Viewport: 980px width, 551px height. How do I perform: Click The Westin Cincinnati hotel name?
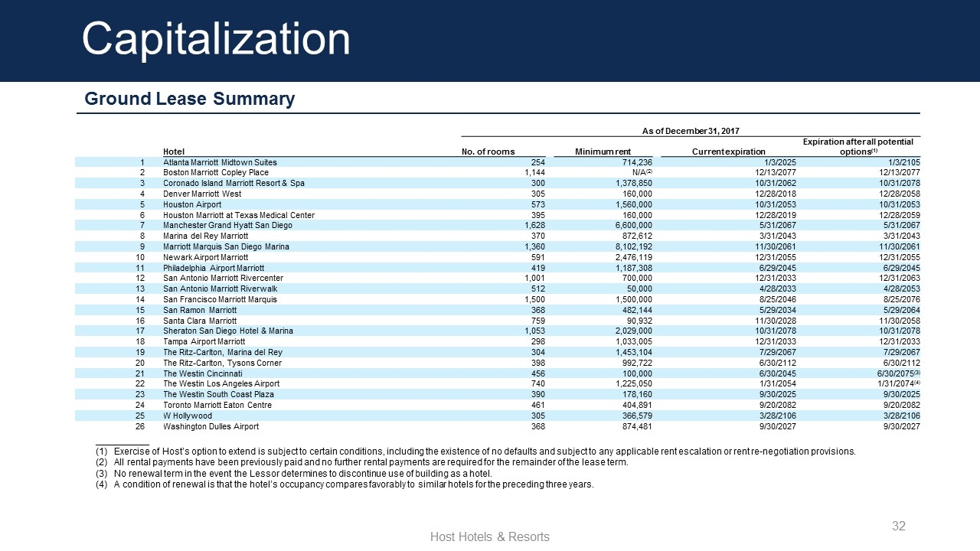tap(201, 373)
